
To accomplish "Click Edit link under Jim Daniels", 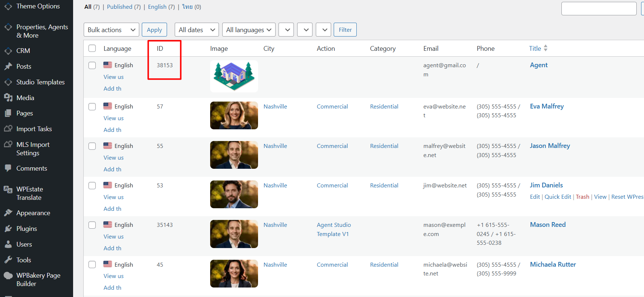I will click(535, 197).
